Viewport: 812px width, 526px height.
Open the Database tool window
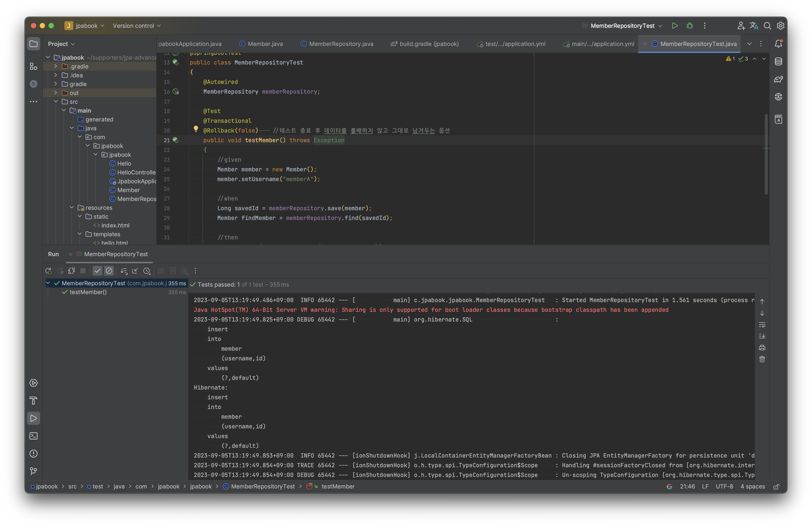pyautogui.click(x=778, y=61)
